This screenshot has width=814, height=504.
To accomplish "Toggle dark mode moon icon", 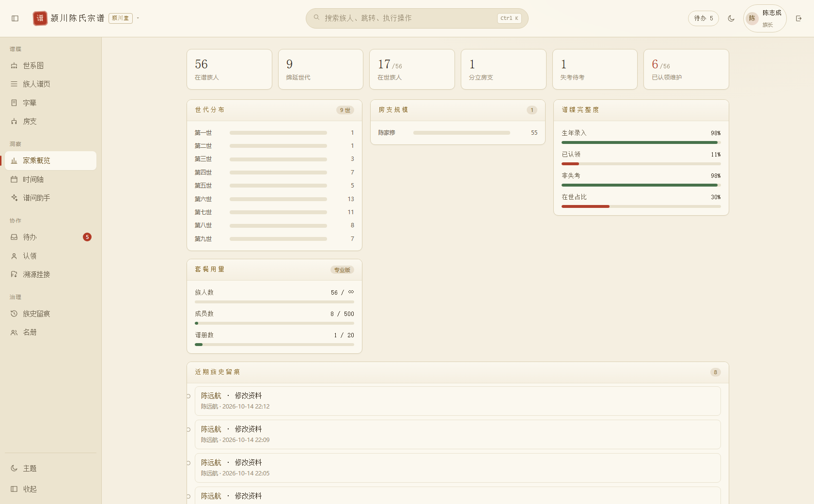I will tap(731, 18).
